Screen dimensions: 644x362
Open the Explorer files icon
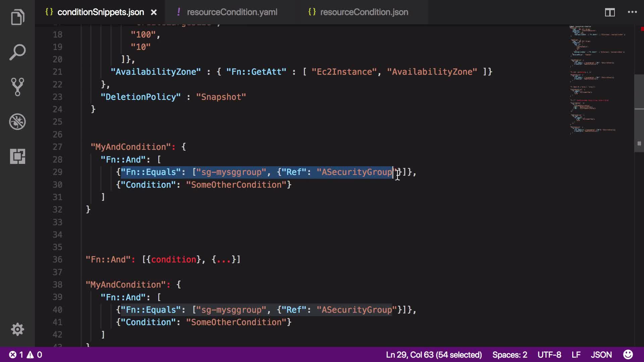tap(17, 17)
